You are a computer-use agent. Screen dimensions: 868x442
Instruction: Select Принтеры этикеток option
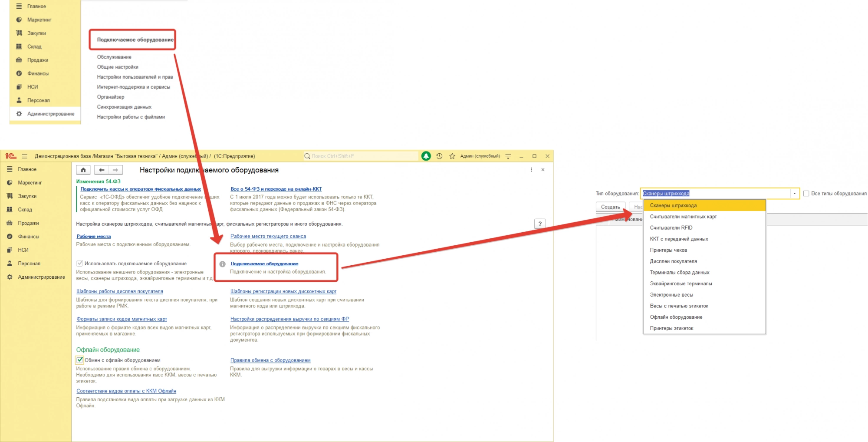(705, 329)
